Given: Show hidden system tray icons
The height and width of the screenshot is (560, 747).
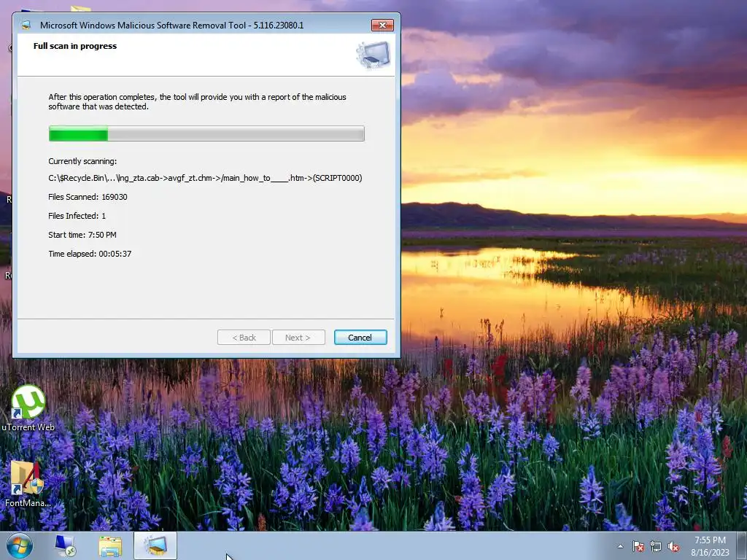Looking at the screenshot, I should click(x=620, y=546).
